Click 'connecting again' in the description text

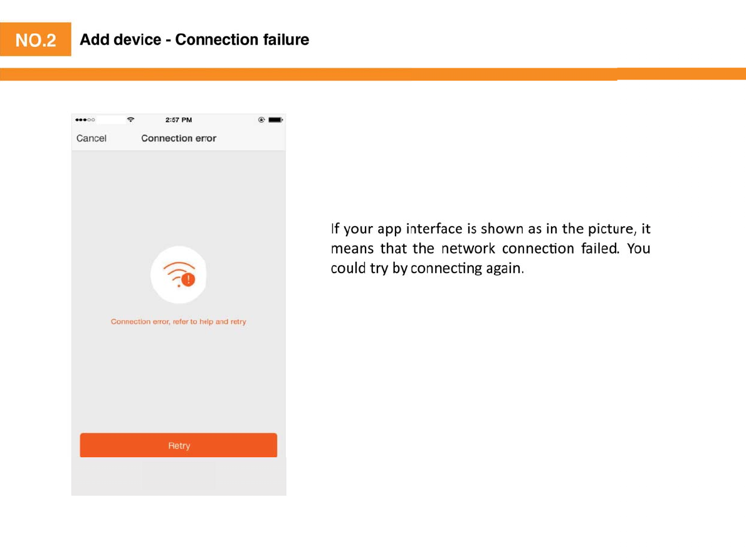[x=466, y=269]
